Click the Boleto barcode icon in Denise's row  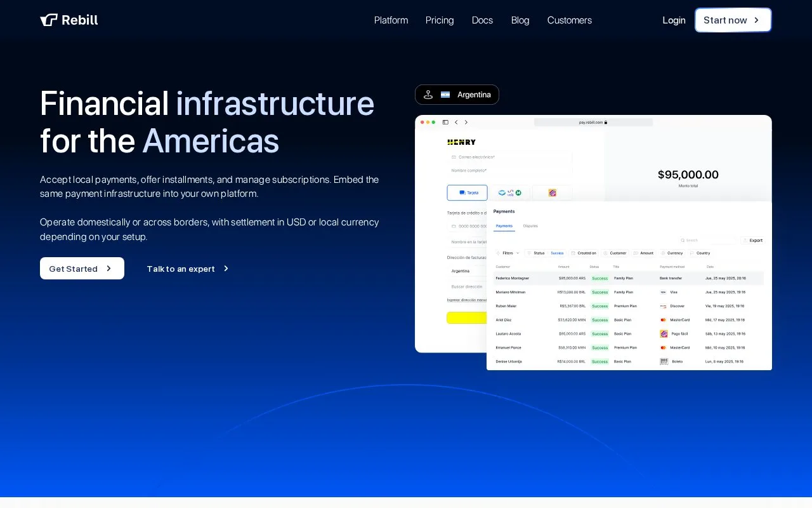click(664, 361)
